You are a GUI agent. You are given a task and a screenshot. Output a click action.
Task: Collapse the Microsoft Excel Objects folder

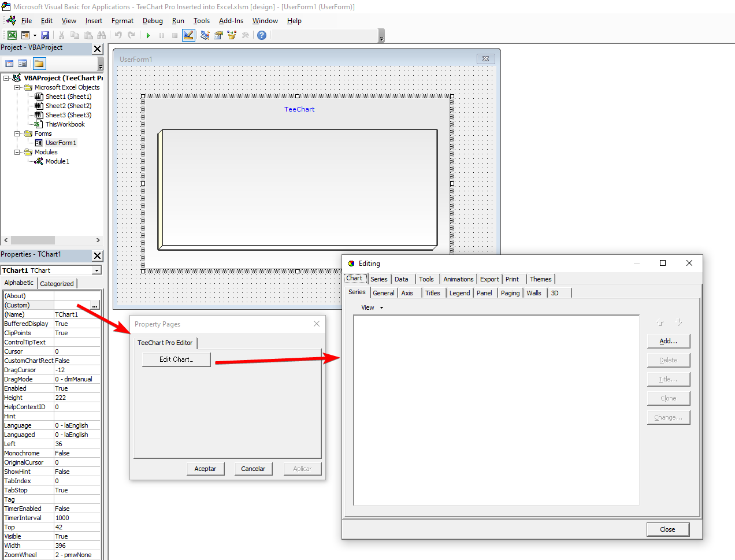click(17, 87)
